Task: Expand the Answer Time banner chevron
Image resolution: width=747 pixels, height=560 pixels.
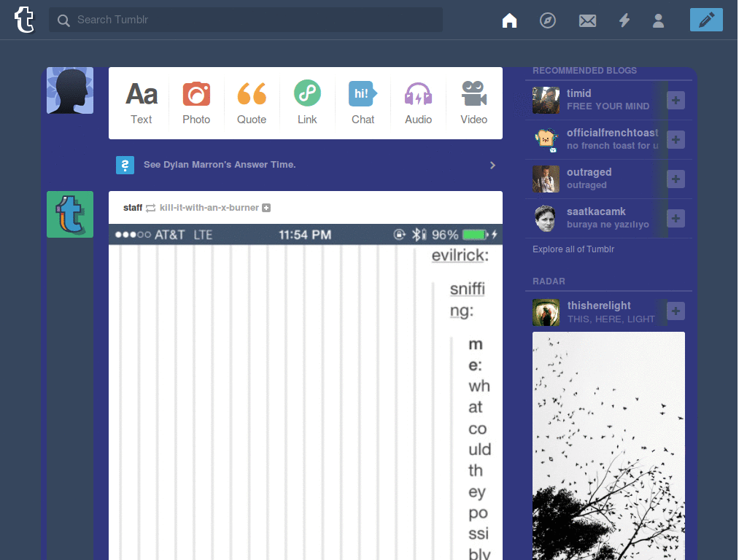Action: point(492,166)
